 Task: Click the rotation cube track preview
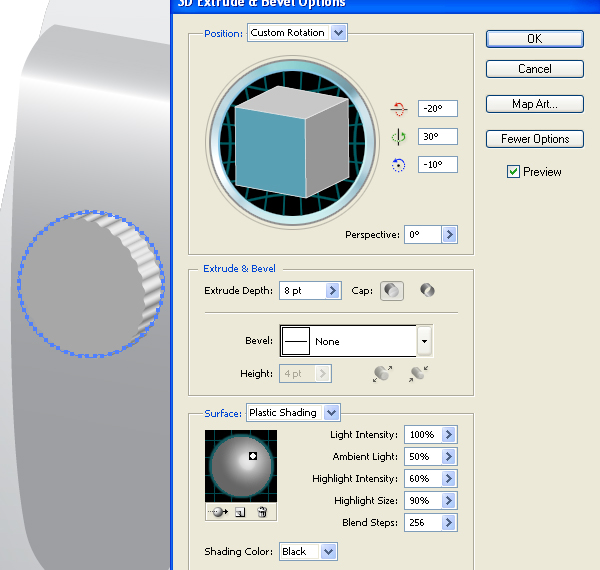point(292,142)
